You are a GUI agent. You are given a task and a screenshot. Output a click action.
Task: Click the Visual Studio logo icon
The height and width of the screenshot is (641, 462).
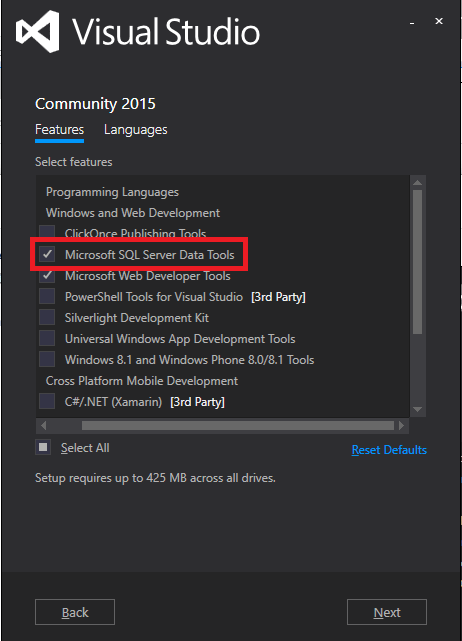click(38, 31)
